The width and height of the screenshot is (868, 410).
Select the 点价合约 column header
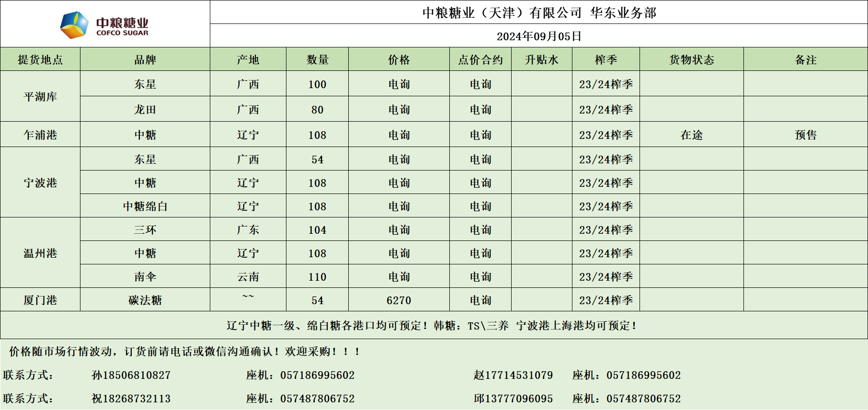(x=480, y=60)
